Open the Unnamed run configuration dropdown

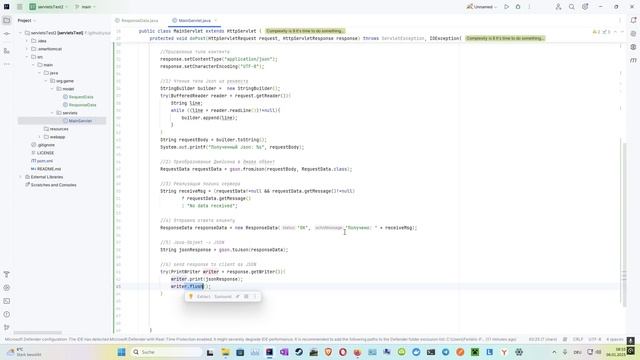482,7
